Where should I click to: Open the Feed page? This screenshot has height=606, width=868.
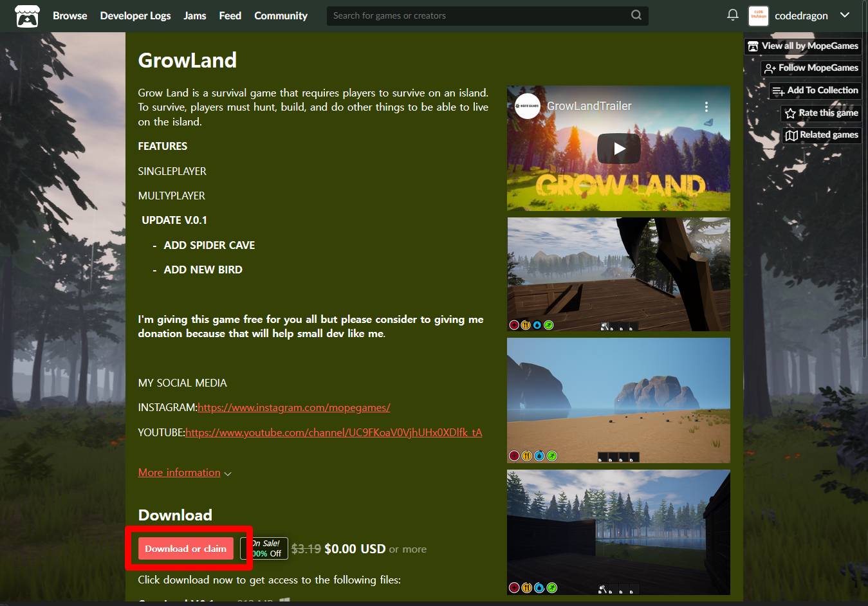(230, 15)
